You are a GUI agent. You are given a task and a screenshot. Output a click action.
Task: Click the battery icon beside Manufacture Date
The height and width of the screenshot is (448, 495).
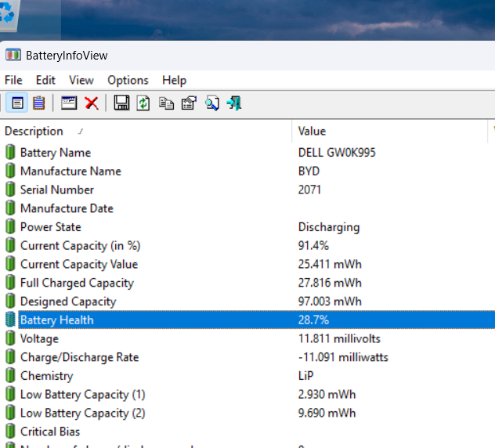pyautogui.click(x=10, y=208)
